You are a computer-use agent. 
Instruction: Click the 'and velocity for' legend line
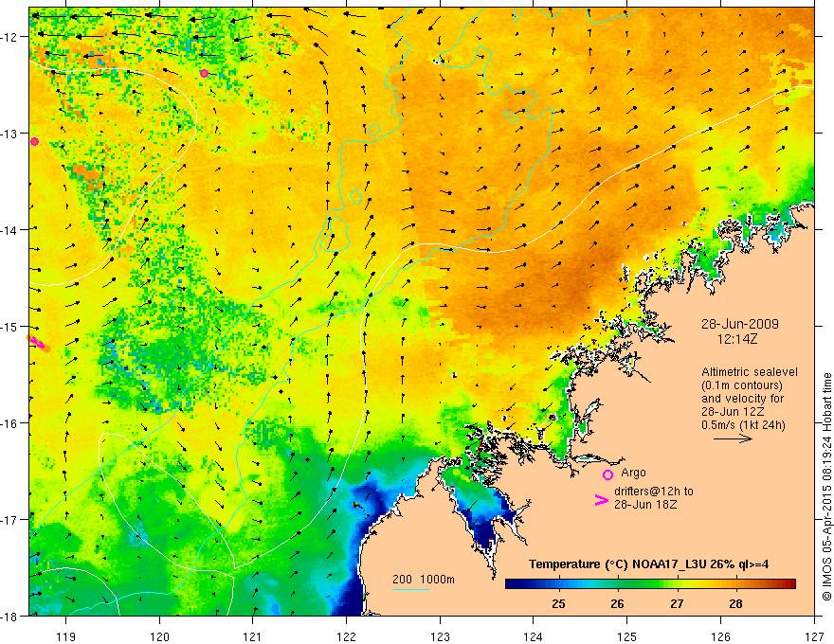(x=742, y=399)
